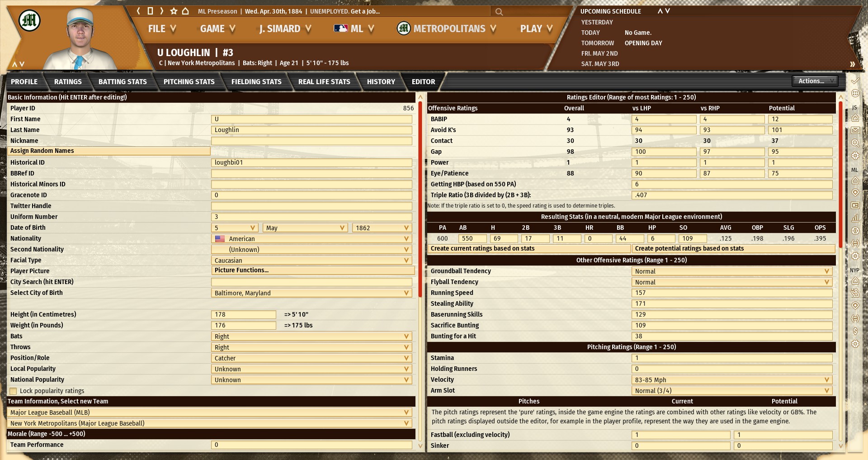The image size is (868, 460).
Task: Enable Lock popularity ratings checkbox
Action: click(x=13, y=391)
